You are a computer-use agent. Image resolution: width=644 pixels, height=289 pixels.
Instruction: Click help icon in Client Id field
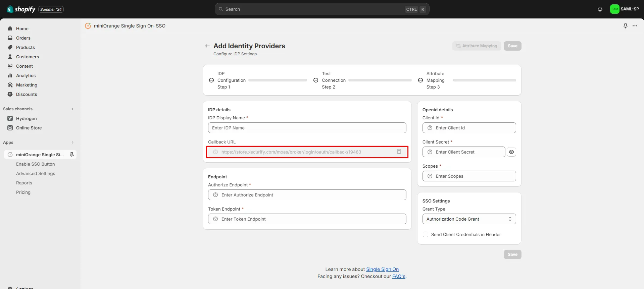click(x=430, y=128)
